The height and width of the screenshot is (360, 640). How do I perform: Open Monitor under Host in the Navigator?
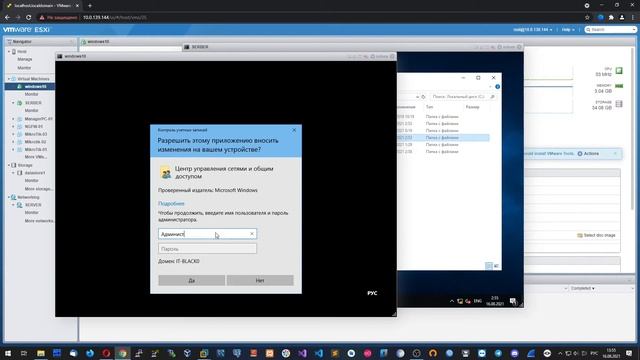(x=24, y=68)
